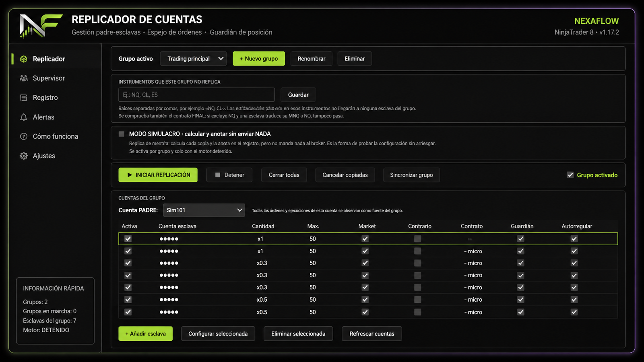Click Cerrar todas button
This screenshot has width=644, height=362.
(x=284, y=175)
